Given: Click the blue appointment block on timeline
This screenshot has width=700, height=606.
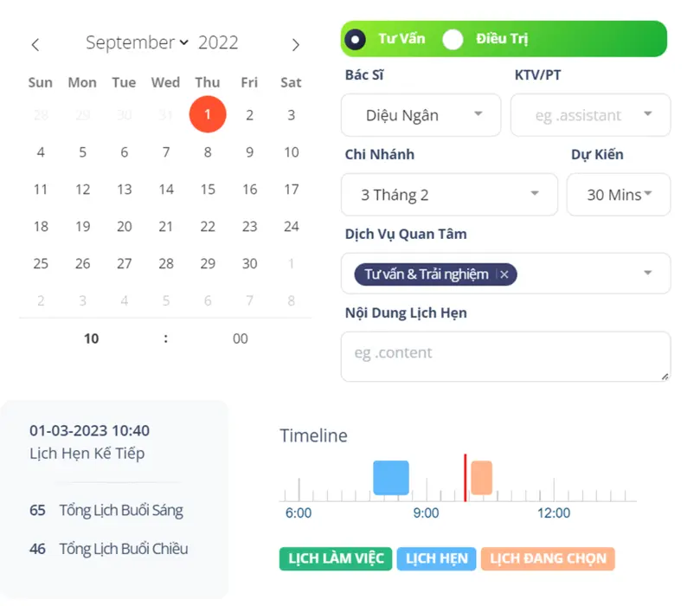Looking at the screenshot, I should pos(390,478).
